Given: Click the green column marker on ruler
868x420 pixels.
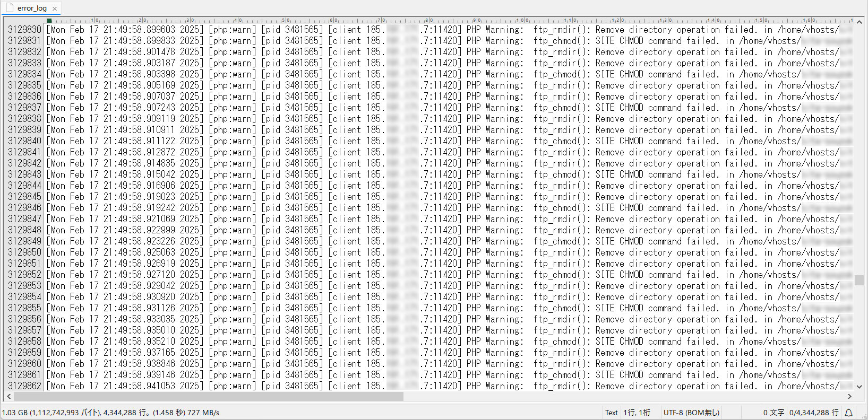Looking at the screenshot, I should coord(49,21).
